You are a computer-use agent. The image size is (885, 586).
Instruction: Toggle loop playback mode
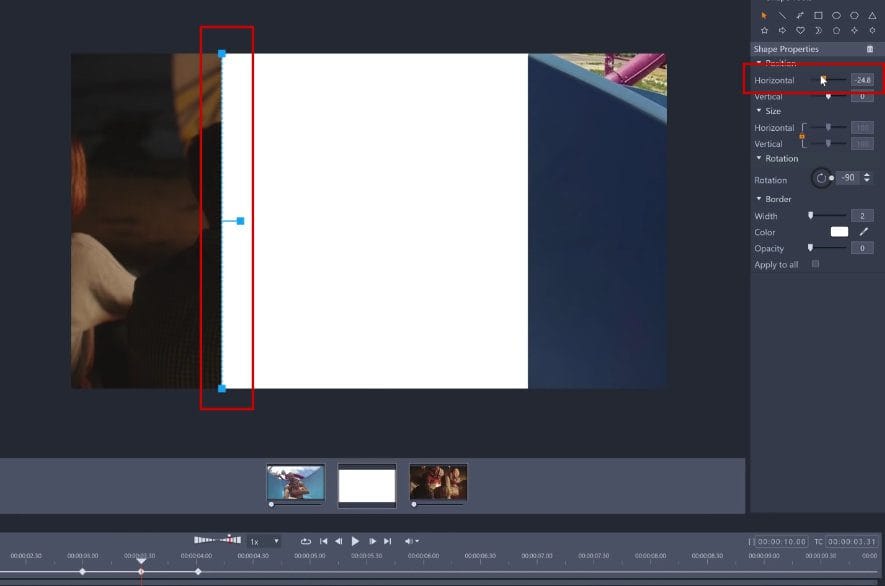307,541
